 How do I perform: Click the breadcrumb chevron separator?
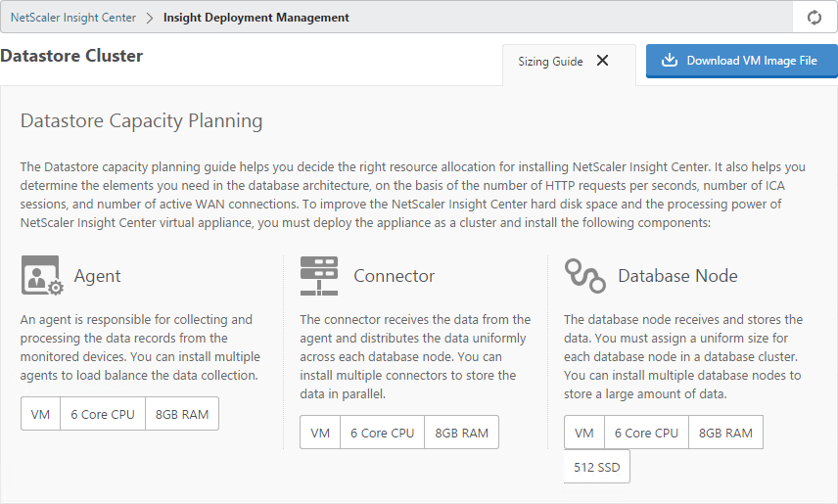150,19
